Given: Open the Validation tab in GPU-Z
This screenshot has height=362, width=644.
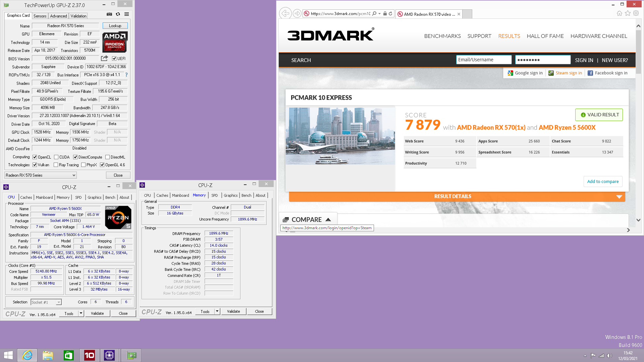Looking at the screenshot, I should (x=78, y=16).
